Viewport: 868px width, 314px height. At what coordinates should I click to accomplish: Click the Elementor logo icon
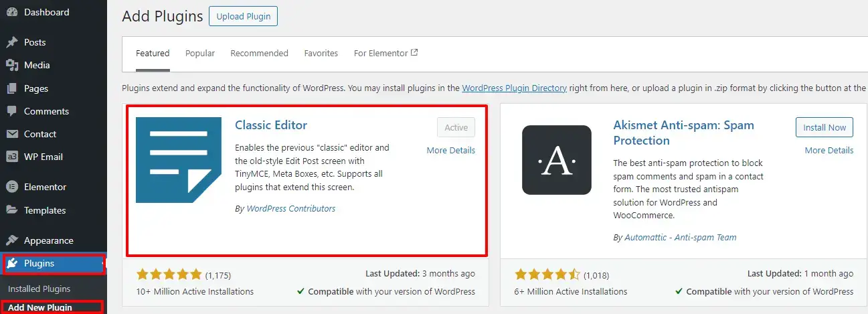tap(11, 187)
